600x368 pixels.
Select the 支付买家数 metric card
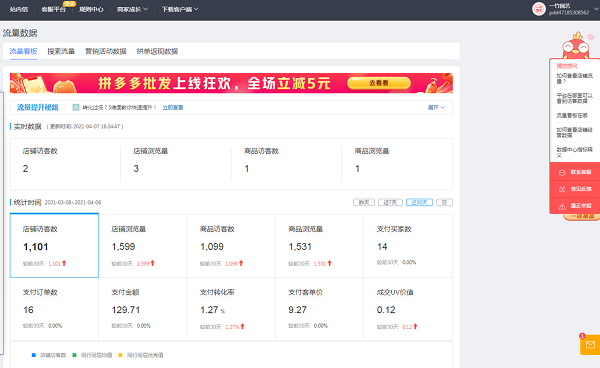pyautogui.click(x=408, y=246)
